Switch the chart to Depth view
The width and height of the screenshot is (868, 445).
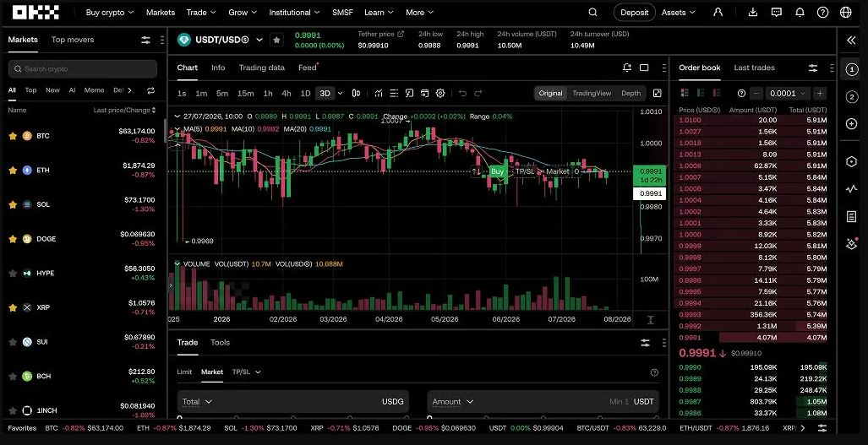tap(631, 94)
